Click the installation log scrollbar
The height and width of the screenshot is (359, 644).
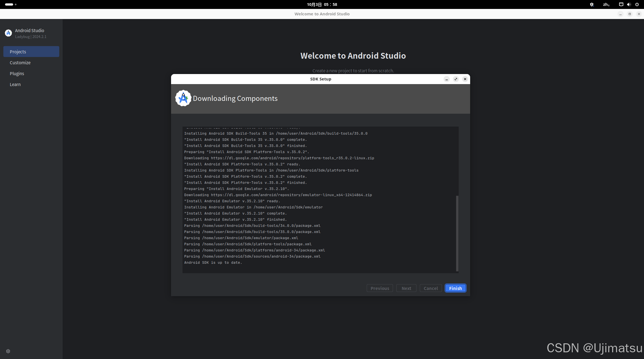(457, 233)
